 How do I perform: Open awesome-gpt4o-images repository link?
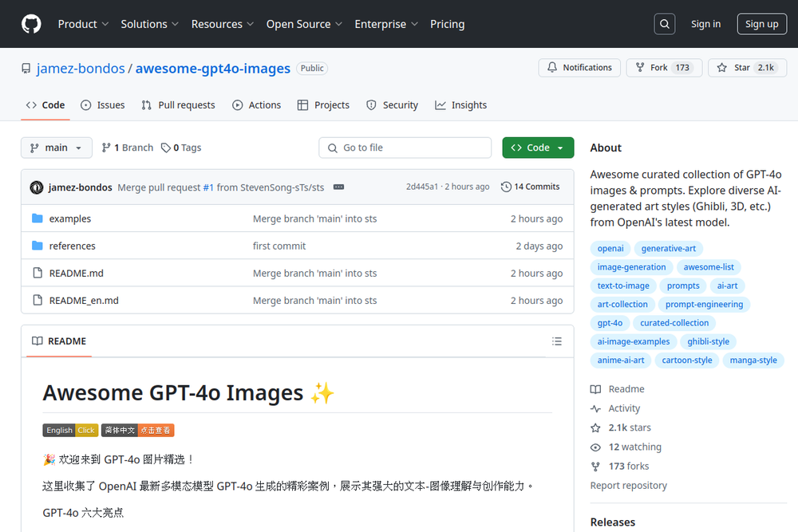click(213, 68)
